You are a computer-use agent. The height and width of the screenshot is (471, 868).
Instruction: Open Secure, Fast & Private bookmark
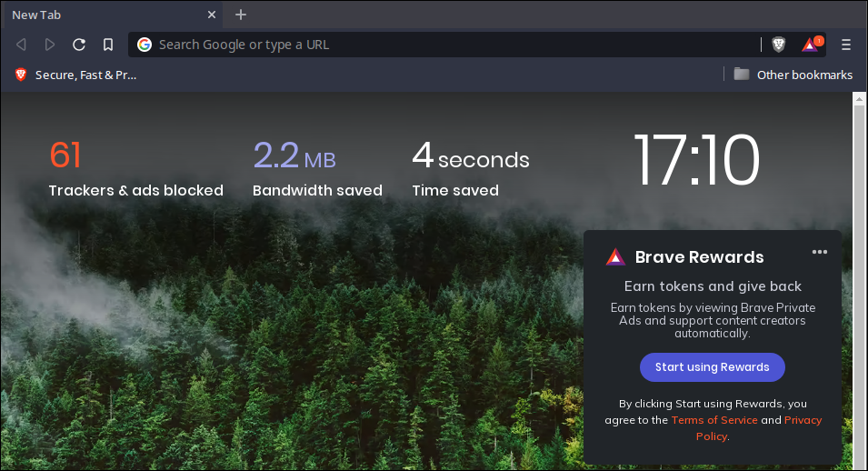click(x=76, y=75)
